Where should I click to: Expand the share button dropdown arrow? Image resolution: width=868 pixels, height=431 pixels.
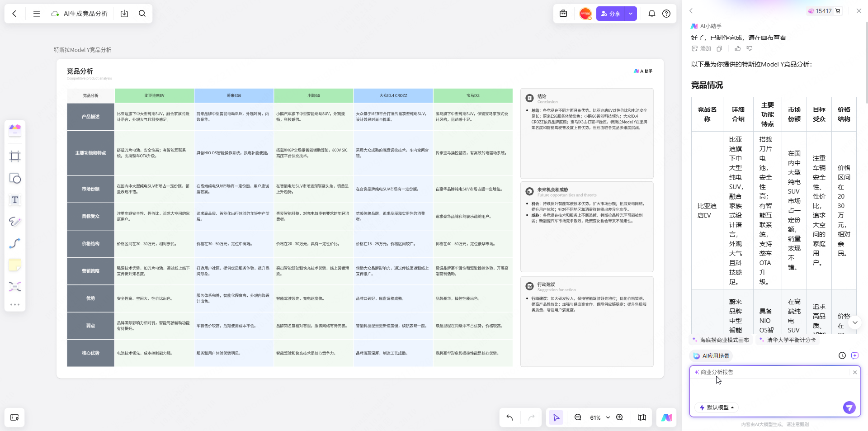pos(631,14)
